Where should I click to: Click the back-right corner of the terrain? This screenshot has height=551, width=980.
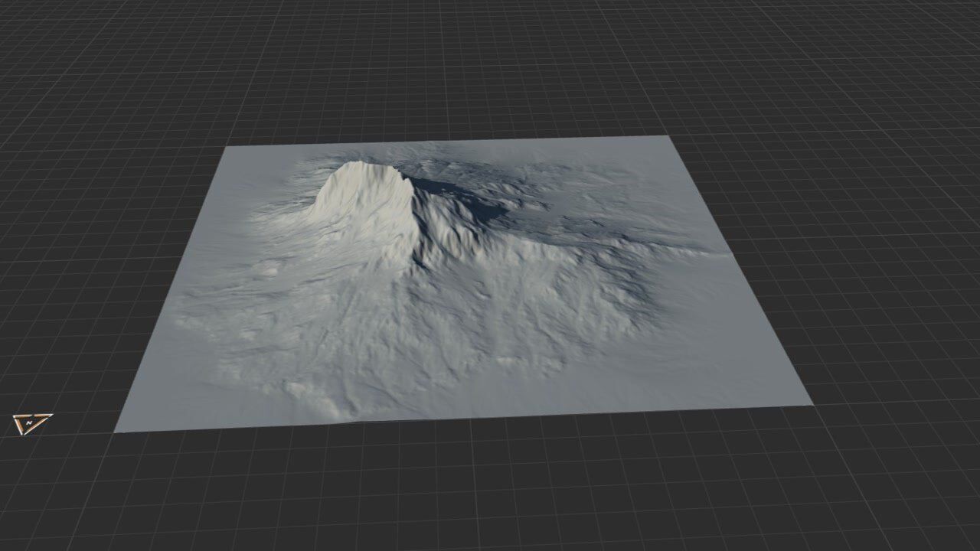[x=668, y=137]
